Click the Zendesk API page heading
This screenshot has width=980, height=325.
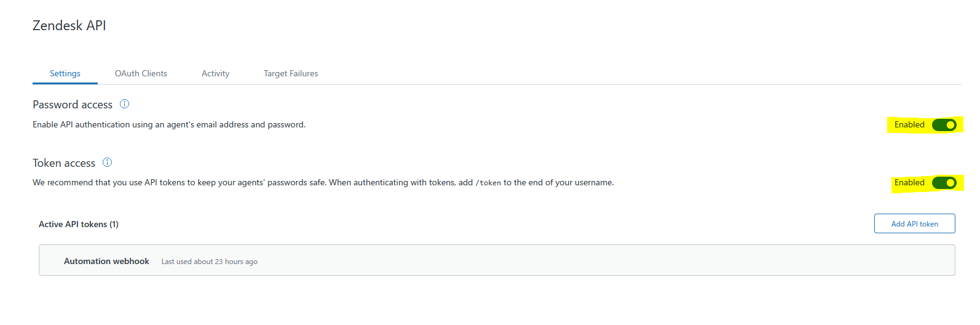69,26
